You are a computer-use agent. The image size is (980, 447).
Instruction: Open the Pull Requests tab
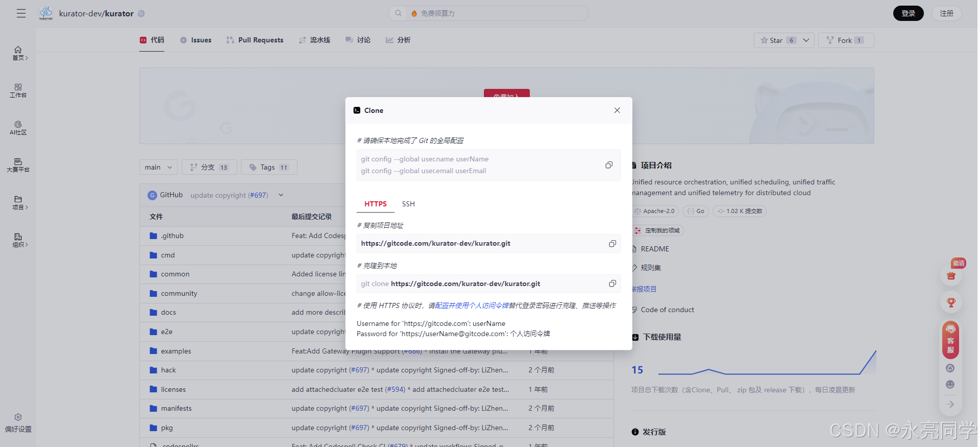coord(255,40)
